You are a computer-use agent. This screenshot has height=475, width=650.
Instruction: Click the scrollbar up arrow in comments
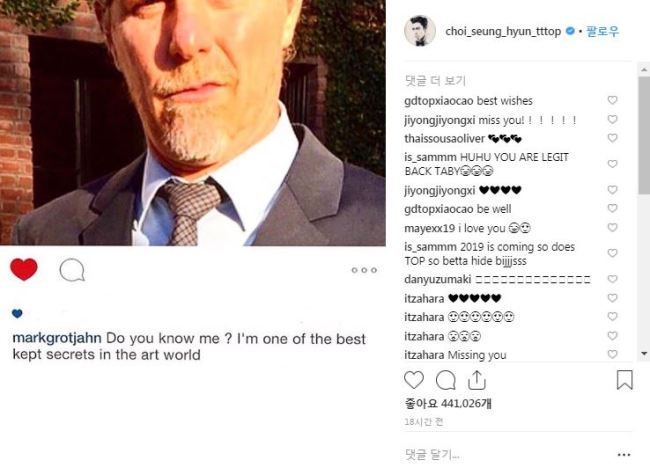[x=644, y=70]
